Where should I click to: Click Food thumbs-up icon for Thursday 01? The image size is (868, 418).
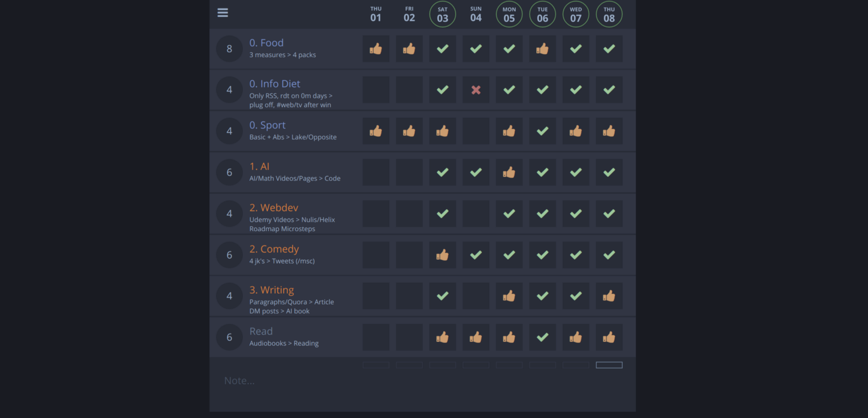376,49
